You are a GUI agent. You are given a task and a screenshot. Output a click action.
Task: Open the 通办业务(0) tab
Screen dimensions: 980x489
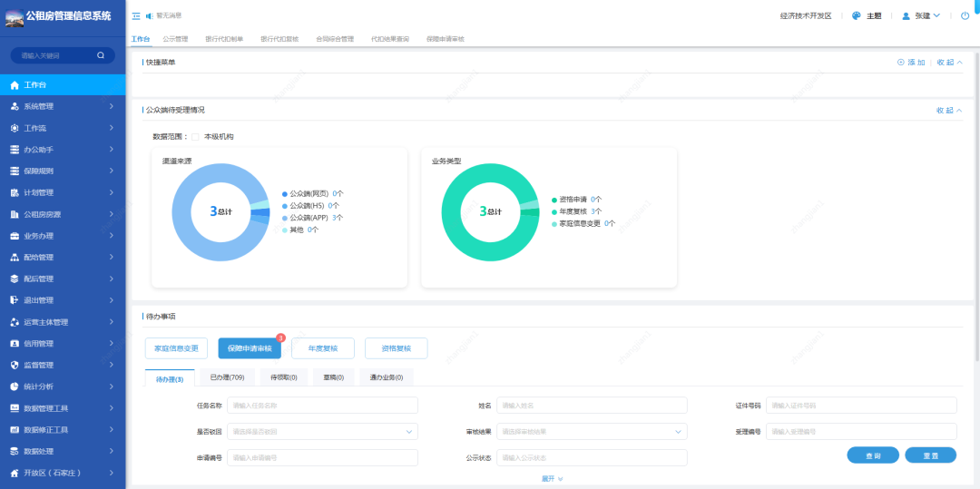387,377
